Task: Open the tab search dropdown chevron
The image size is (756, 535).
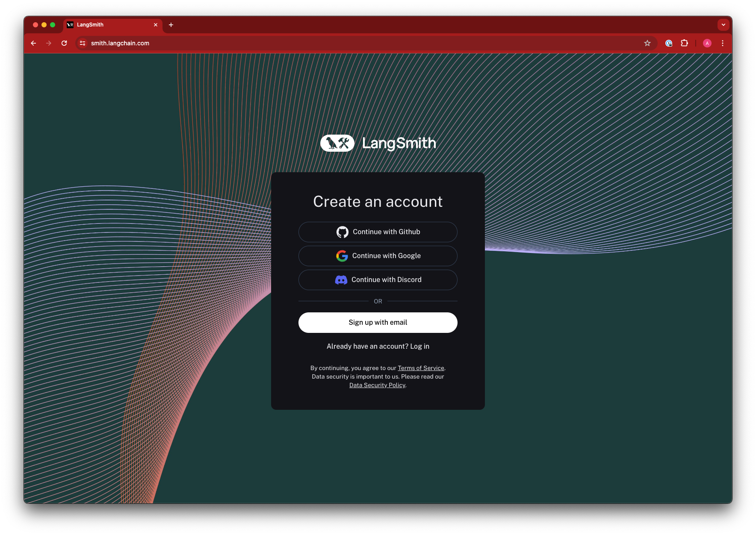Action: 724,25
